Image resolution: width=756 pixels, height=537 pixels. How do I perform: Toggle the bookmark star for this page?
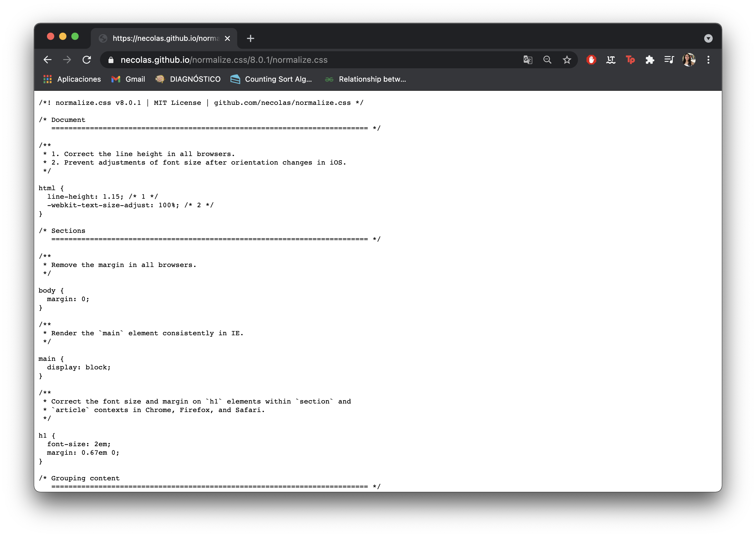[x=567, y=60]
